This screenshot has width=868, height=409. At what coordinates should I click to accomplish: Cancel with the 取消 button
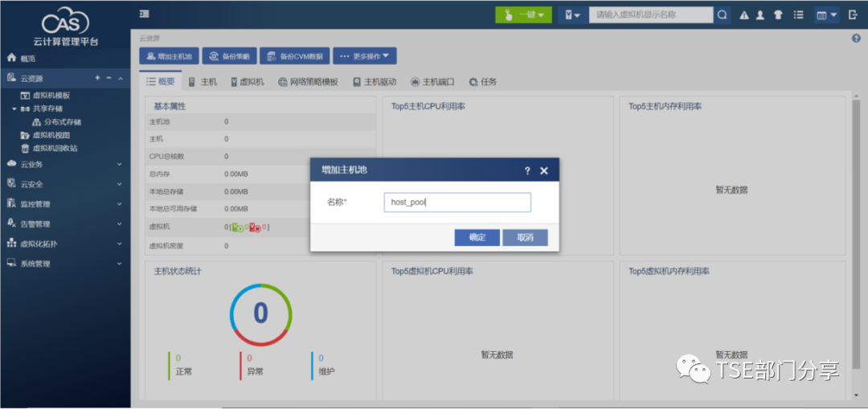click(x=526, y=237)
